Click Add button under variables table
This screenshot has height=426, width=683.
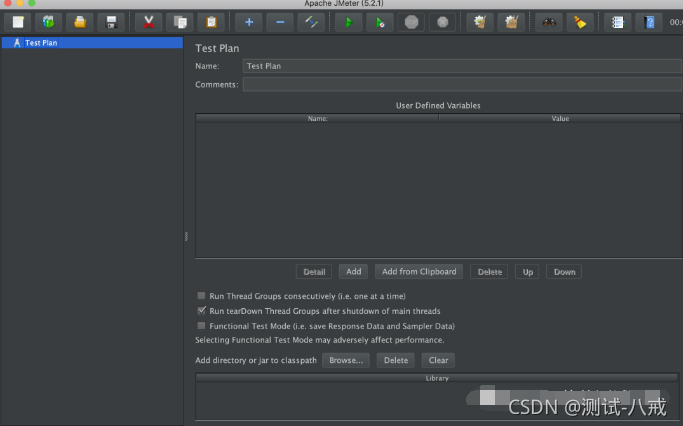(353, 272)
